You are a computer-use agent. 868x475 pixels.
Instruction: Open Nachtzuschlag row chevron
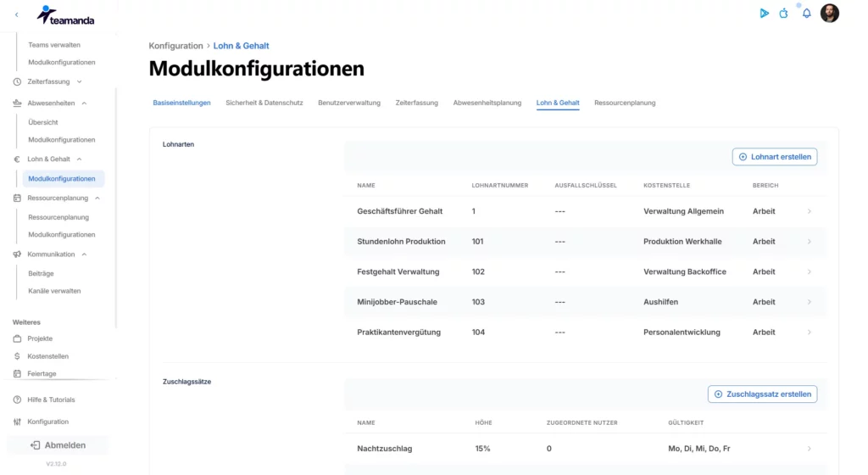coord(810,449)
